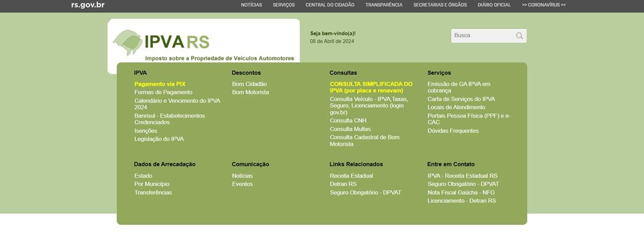Click the search magnifier icon
The image size is (644, 233).
[x=519, y=36]
